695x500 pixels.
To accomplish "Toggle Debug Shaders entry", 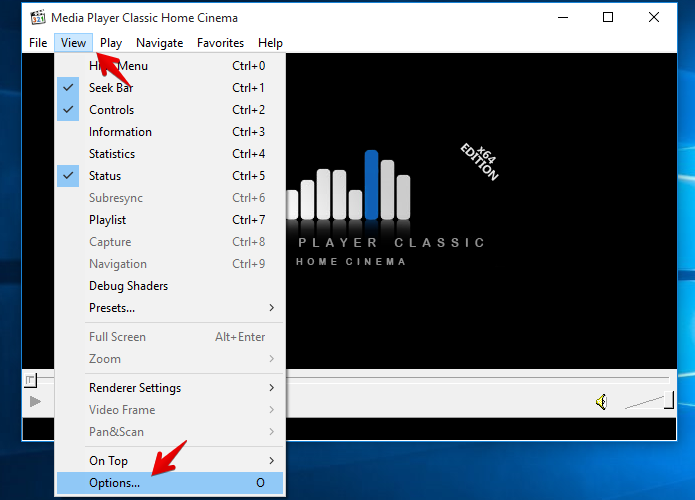I will [170, 286].
